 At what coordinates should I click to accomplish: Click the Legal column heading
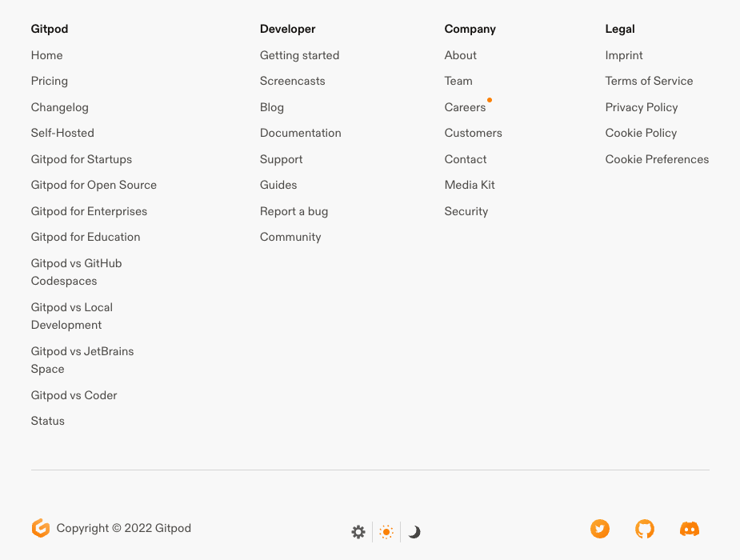[620, 29]
